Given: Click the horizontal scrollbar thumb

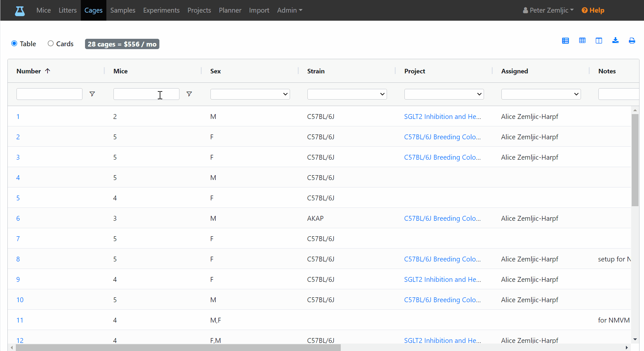Looking at the screenshot, I should pos(178,347).
